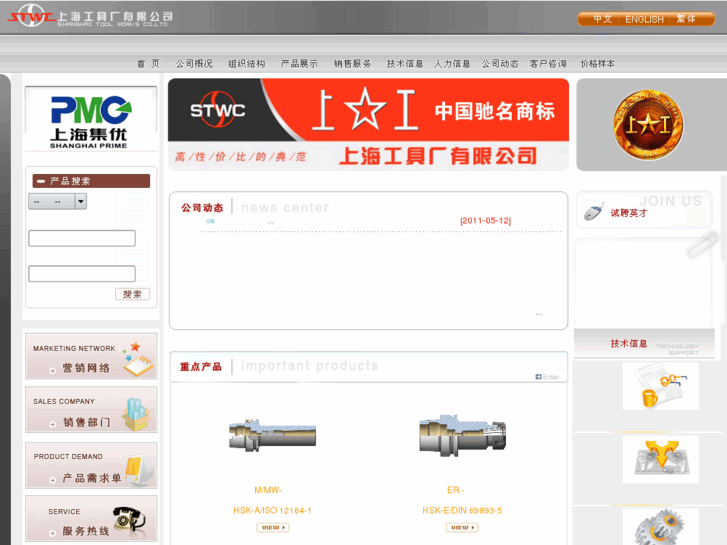Viewport: 727px width, 545px height.
Task: Click the ER- product label
Action: [456, 490]
